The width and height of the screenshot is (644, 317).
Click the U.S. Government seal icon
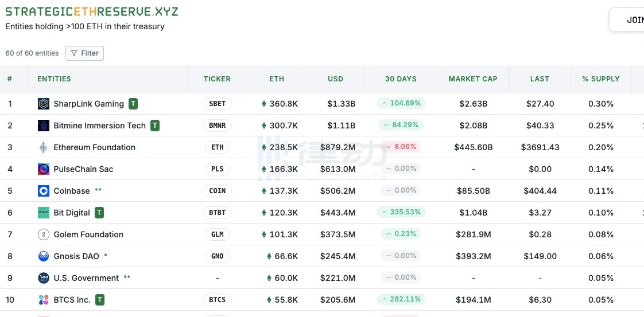click(x=44, y=278)
